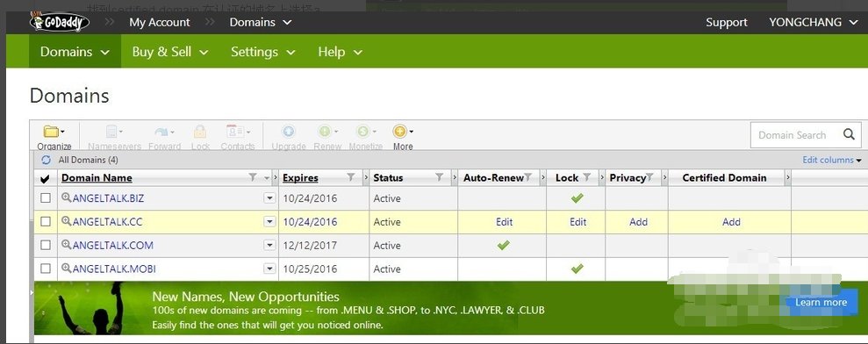
Task: Click auto-renew checkmark for ANGELTALK.COM
Action: pos(503,245)
